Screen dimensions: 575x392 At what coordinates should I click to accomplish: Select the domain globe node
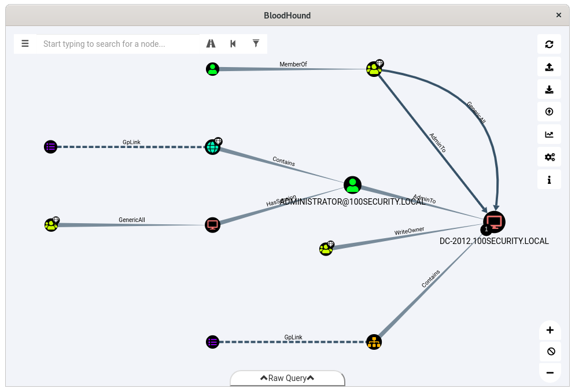[x=213, y=147]
